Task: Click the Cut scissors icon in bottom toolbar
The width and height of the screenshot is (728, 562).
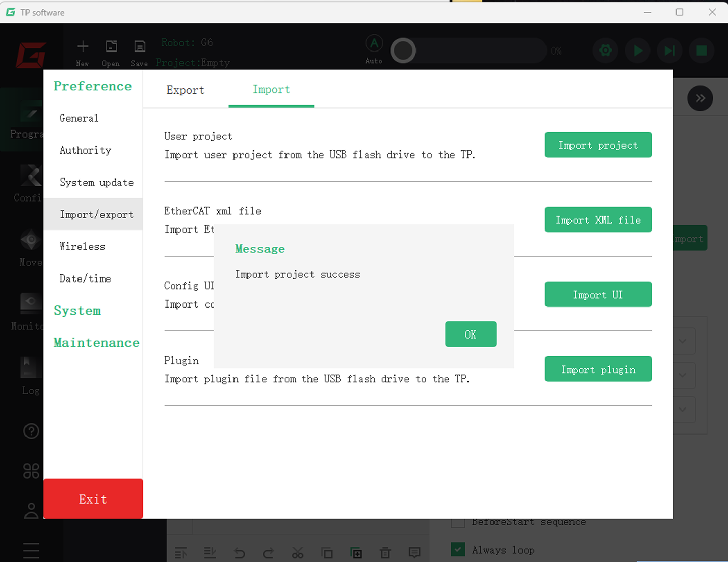Action: [298, 553]
